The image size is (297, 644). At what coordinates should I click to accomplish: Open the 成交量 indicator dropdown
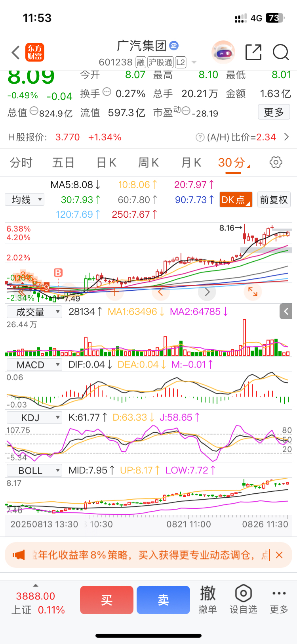point(34,312)
